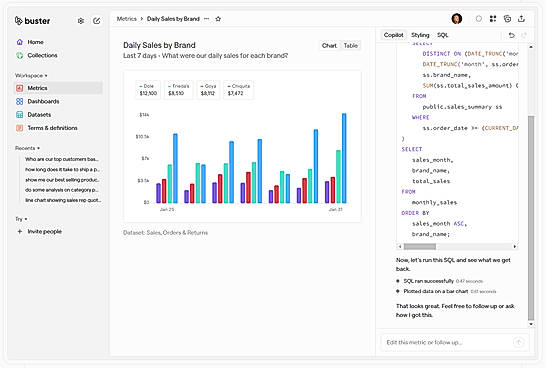Collapse the Recents section
The image size is (546, 368).
pyautogui.click(x=27, y=148)
